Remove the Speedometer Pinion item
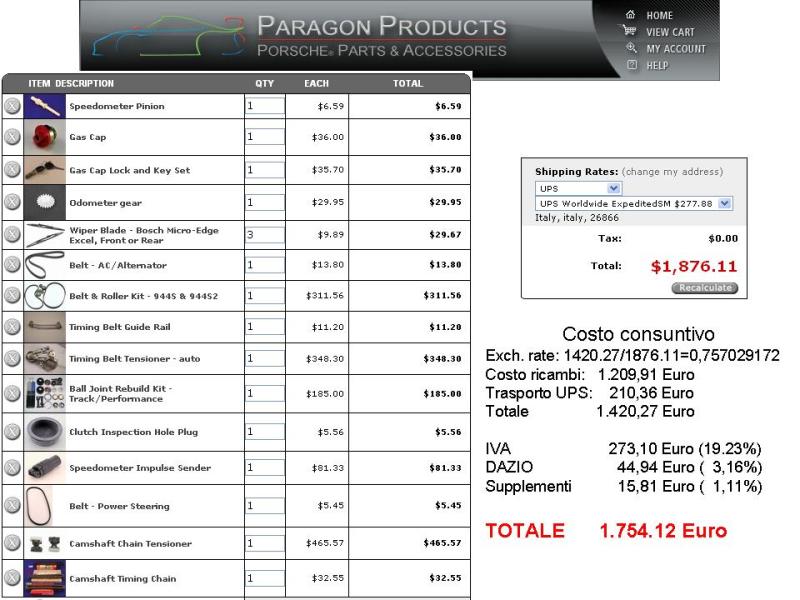This screenshot has width=800, height=600. point(12,106)
